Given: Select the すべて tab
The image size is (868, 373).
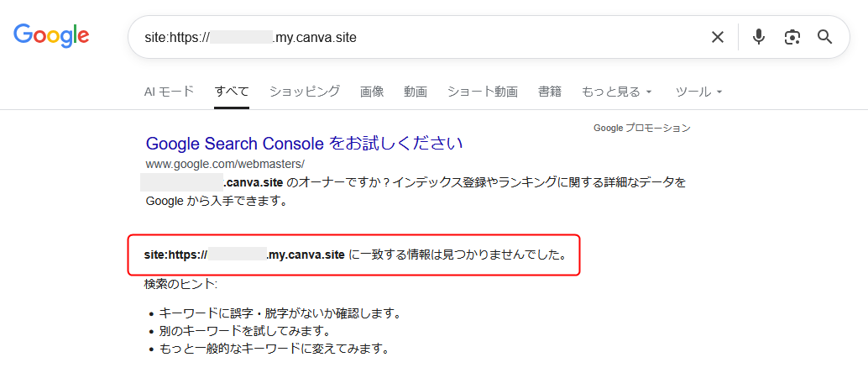Looking at the screenshot, I should coord(232,92).
